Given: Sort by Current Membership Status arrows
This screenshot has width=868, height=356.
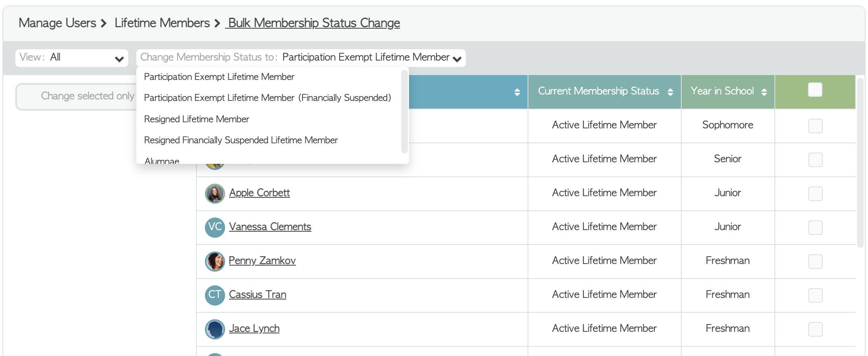Looking at the screenshot, I should [670, 92].
